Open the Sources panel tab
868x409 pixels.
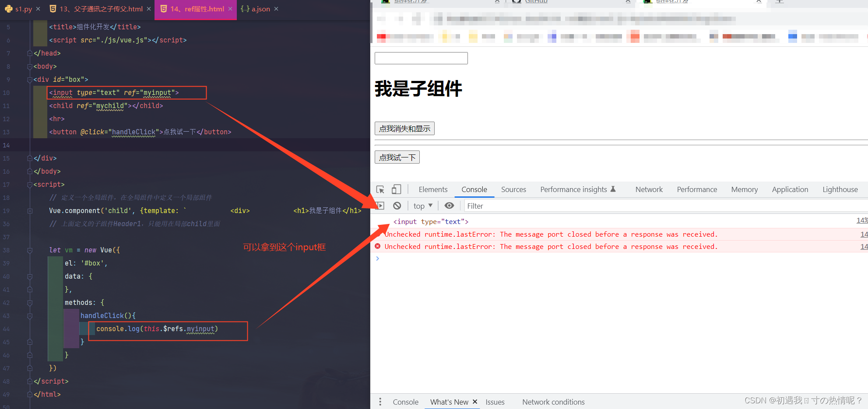tap(513, 189)
